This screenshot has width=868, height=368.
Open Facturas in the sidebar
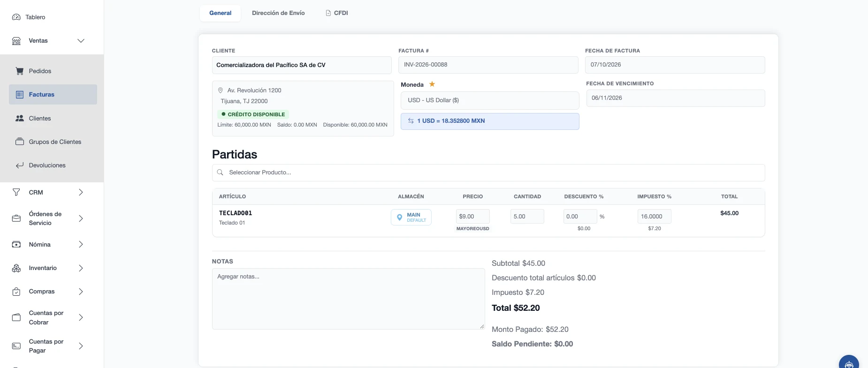click(x=53, y=95)
